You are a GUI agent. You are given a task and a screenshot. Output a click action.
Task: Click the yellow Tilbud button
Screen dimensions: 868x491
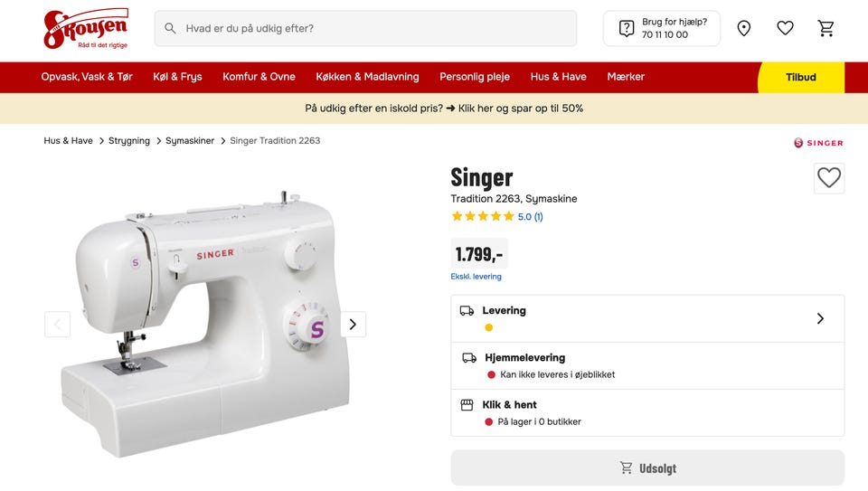pos(800,77)
